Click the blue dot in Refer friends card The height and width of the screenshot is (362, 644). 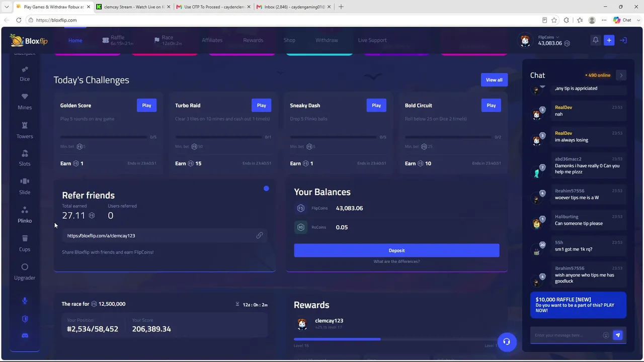click(266, 189)
